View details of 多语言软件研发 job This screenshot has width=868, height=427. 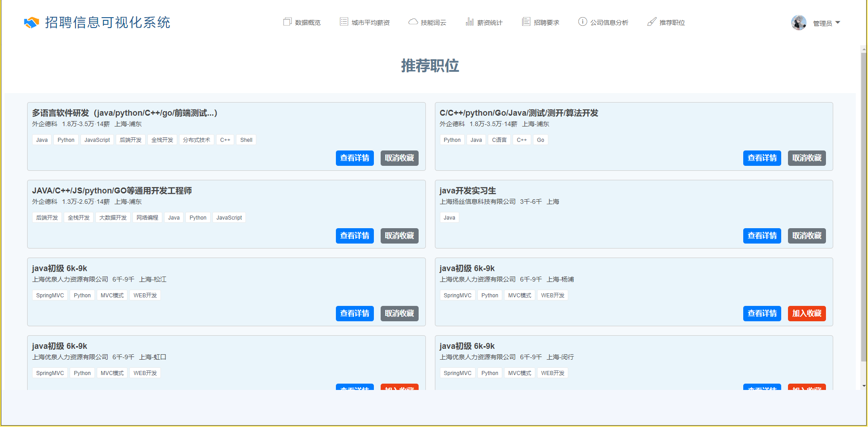point(355,158)
